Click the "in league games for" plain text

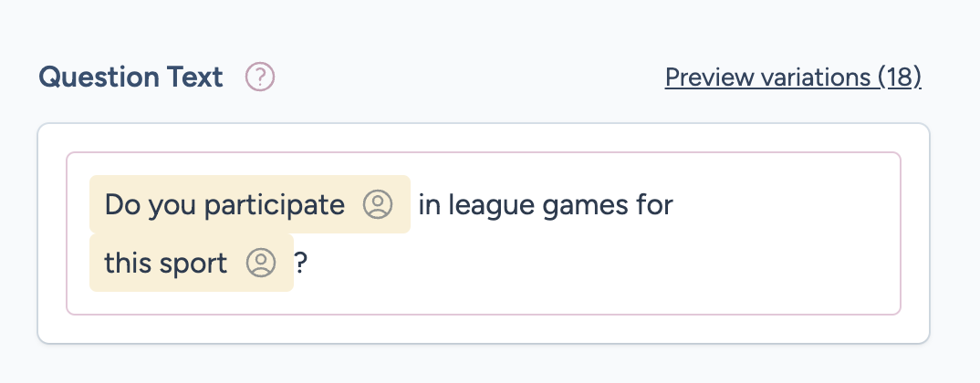point(545,204)
